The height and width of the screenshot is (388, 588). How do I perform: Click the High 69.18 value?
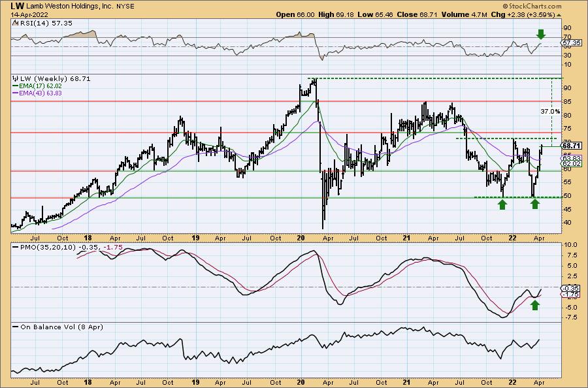click(x=336, y=14)
